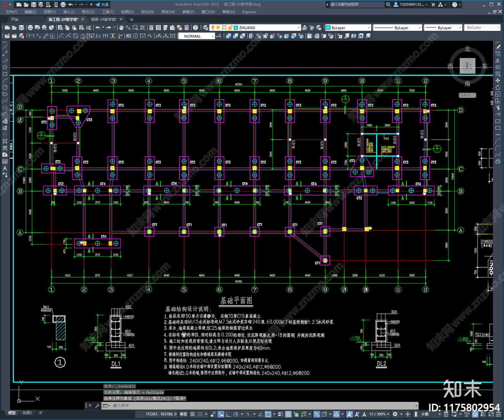Toggle snap mode in status bar
Viewport: 504px width, 420px height.
[200, 414]
